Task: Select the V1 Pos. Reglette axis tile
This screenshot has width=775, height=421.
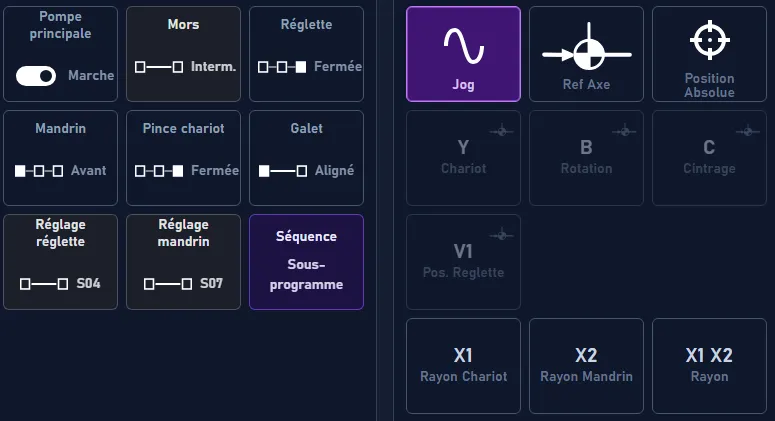Action: click(x=463, y=262)
